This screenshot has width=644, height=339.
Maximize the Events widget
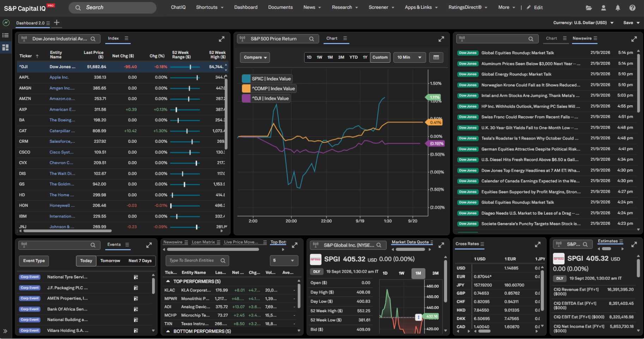click(x=149, y=245)
